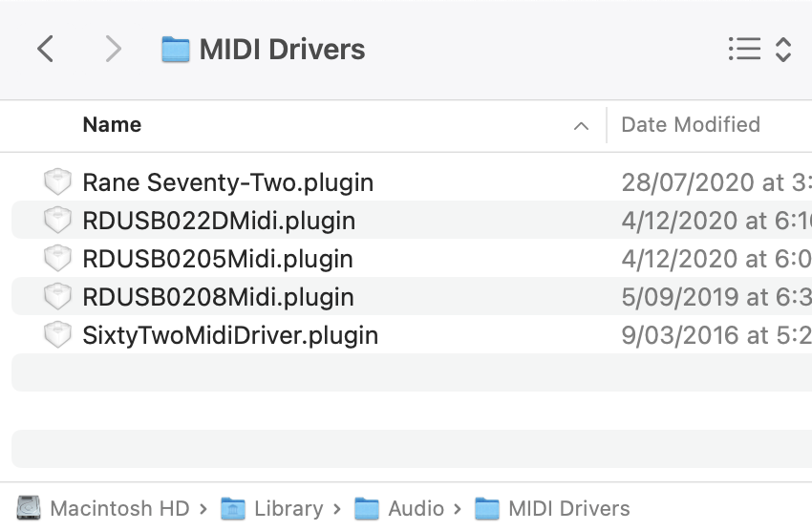Sort by the Date Modified column header

691,125
